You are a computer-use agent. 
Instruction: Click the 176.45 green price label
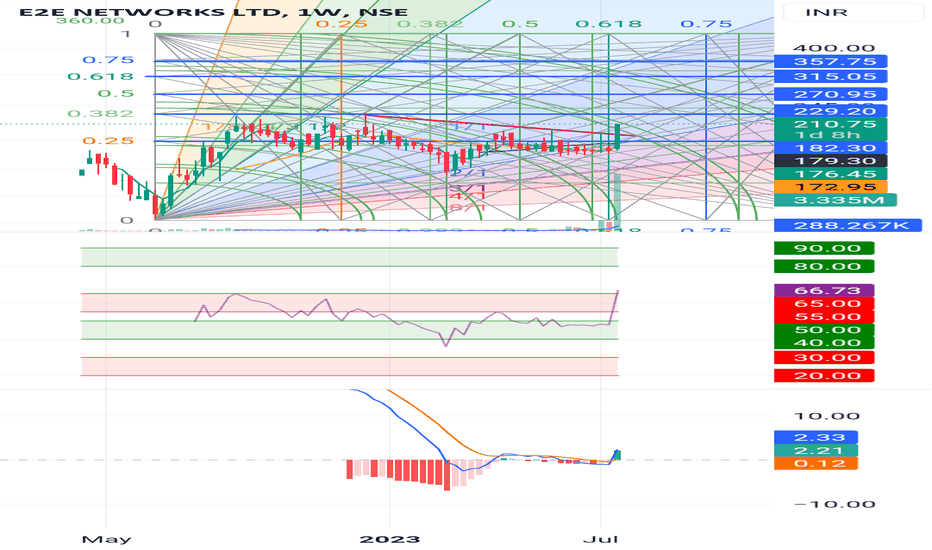[830, 174]
